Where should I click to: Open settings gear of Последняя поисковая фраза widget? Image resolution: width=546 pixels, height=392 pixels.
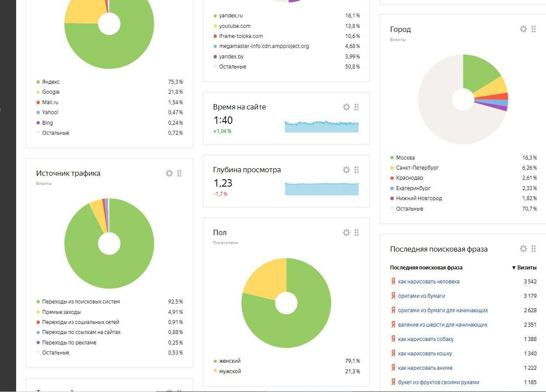pyautogui.click(x=523, y=249)
